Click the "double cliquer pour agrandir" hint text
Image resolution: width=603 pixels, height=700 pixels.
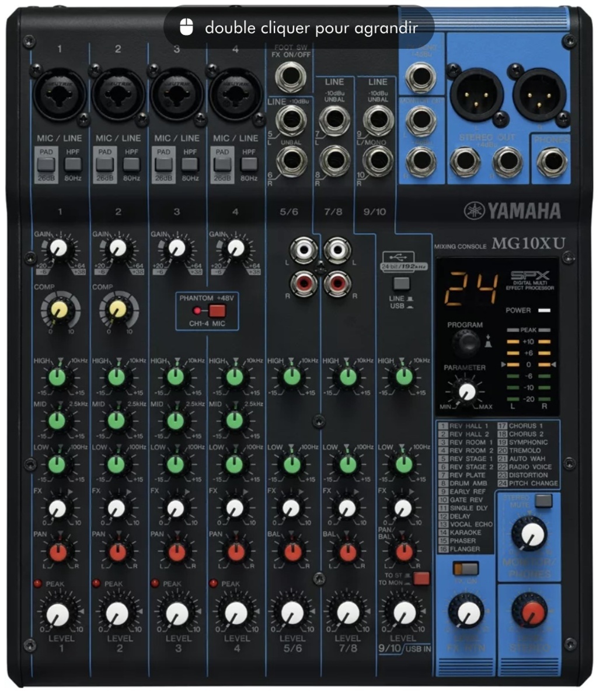tap(311, 27)
